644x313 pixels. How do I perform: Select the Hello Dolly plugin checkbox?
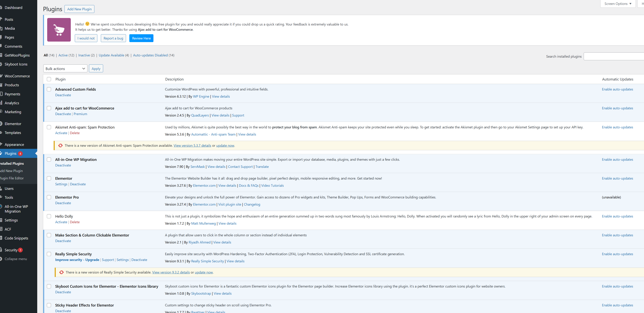tap(49, 216)
